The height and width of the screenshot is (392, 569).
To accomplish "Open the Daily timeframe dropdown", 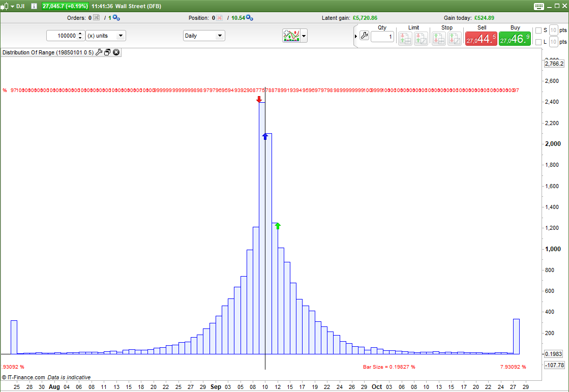I will pos(204,36).
